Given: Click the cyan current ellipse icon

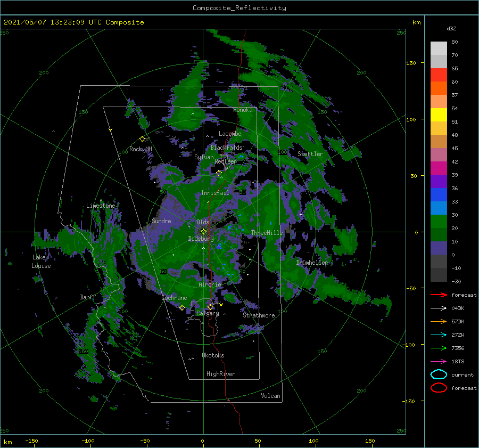Looking at the screenshot, I should 439,374.
